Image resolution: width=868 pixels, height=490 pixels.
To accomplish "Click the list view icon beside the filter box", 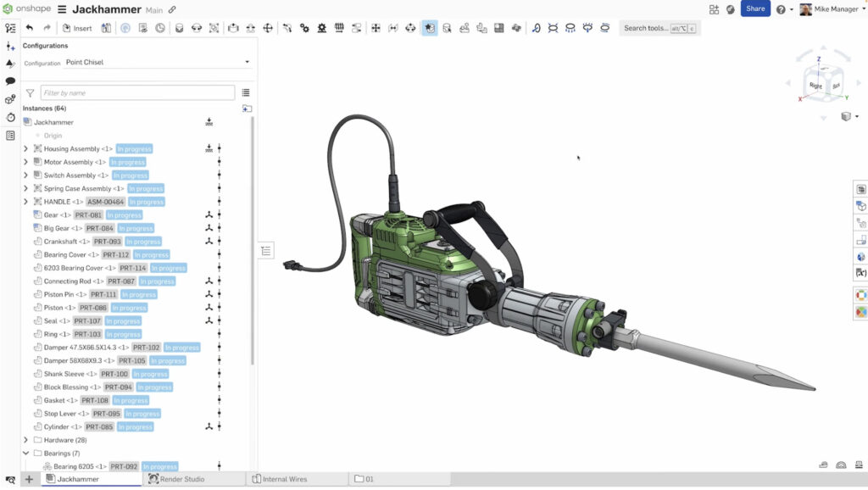I will coord(247,92).
